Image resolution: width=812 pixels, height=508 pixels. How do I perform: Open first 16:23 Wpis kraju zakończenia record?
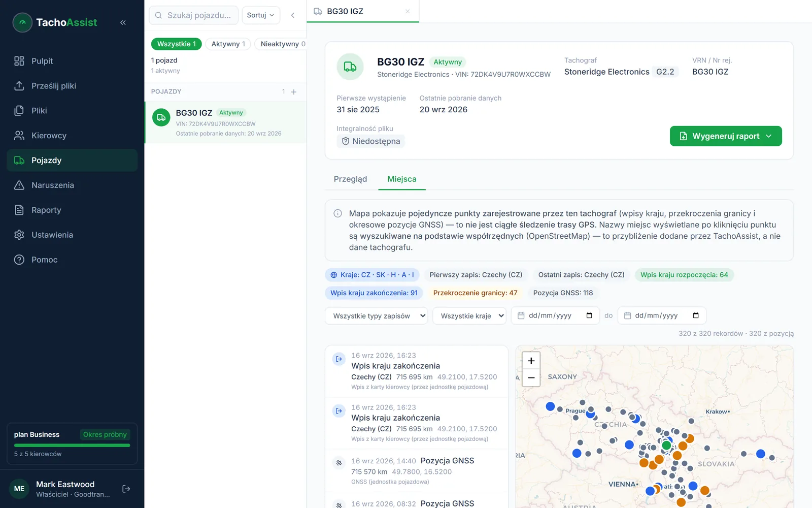[417, 371]
